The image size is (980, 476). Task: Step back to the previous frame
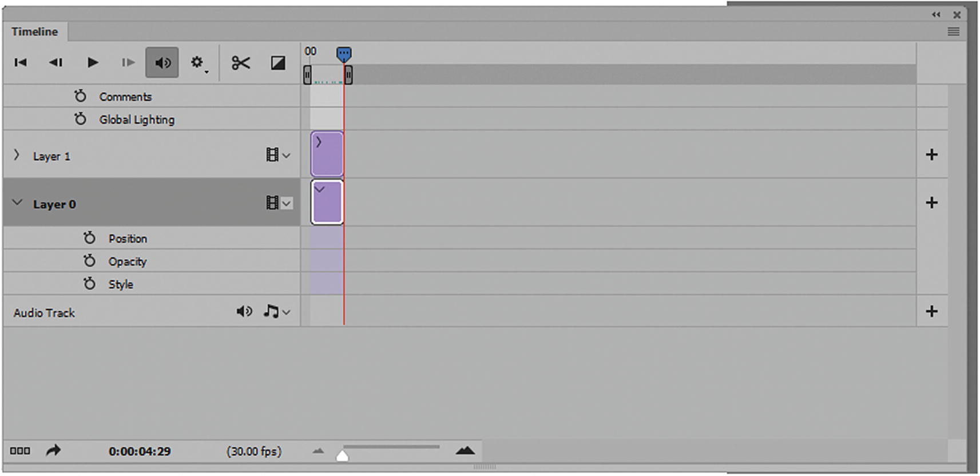click(x=55, y=62)
